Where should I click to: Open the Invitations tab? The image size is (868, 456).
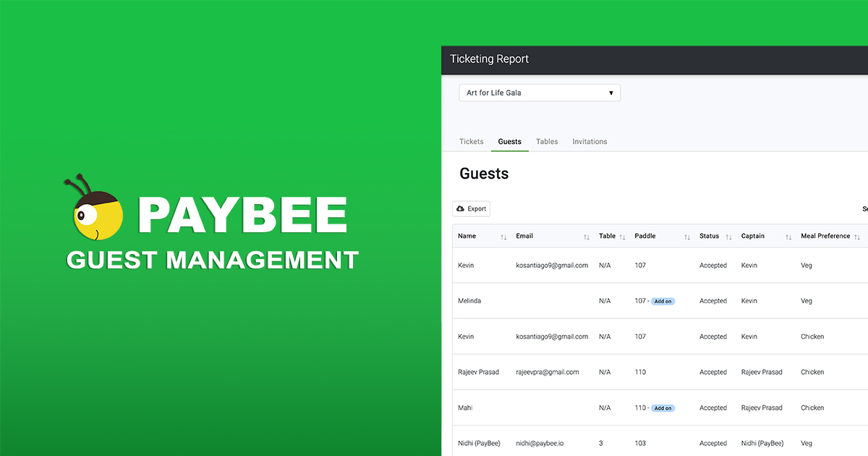pyautogui.click(x=590, y=141)
